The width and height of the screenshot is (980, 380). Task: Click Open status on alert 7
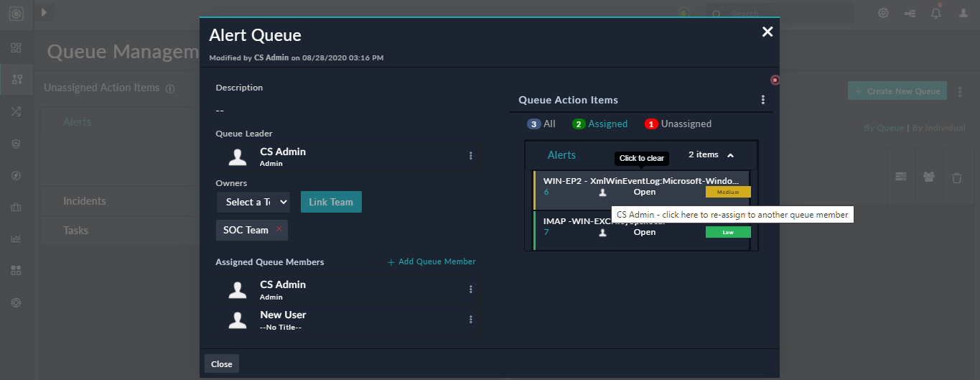click(645, 232)
